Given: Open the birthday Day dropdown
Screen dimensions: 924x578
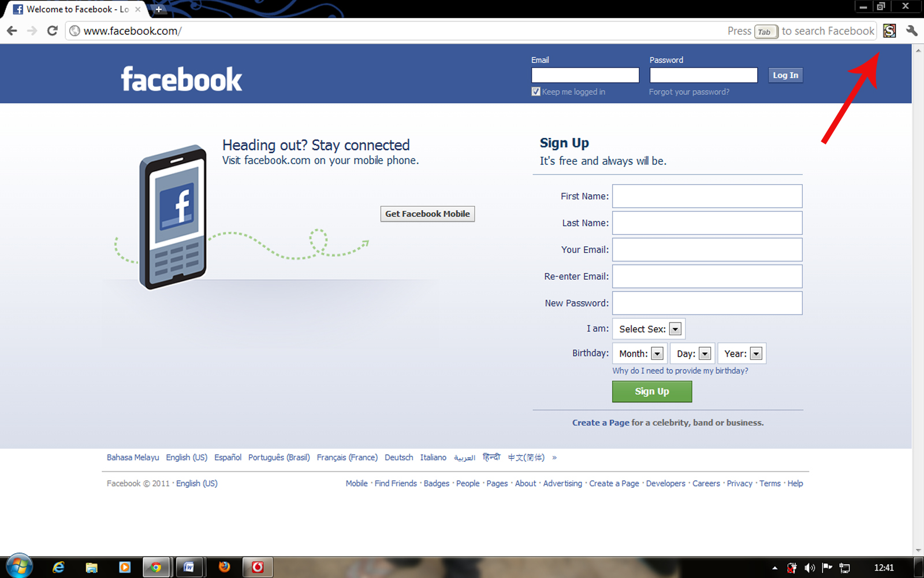Looking at the screenshot, I should (692, 353).
